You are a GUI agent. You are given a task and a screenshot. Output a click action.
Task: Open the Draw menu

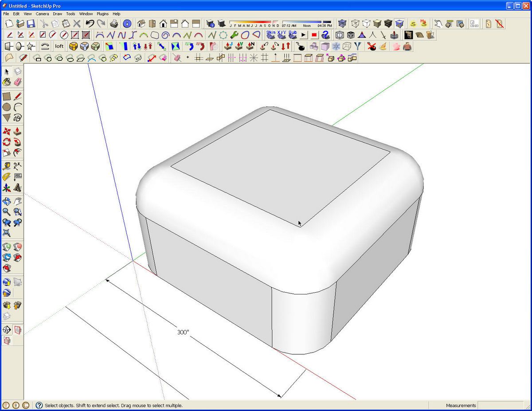point(58,14)
